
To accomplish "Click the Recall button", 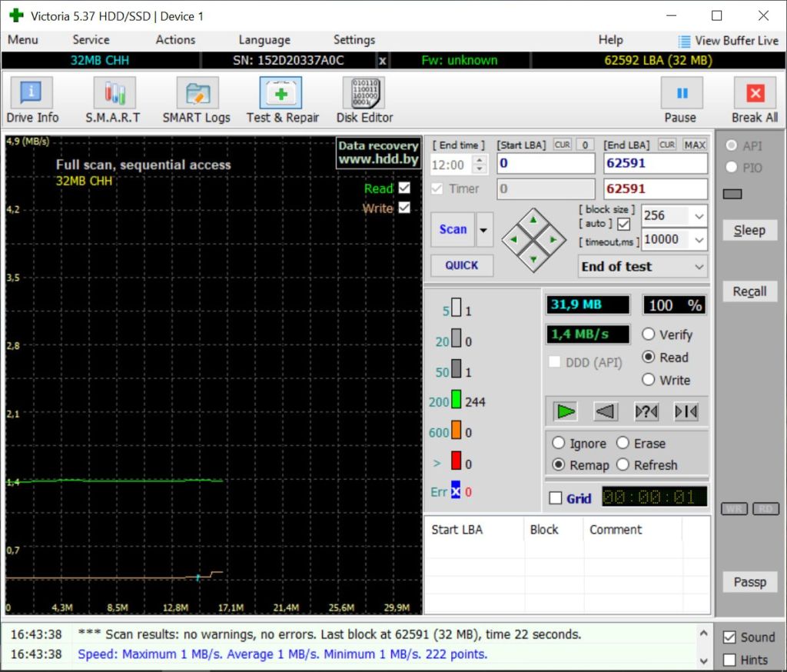I will click(x=750, y=292).
